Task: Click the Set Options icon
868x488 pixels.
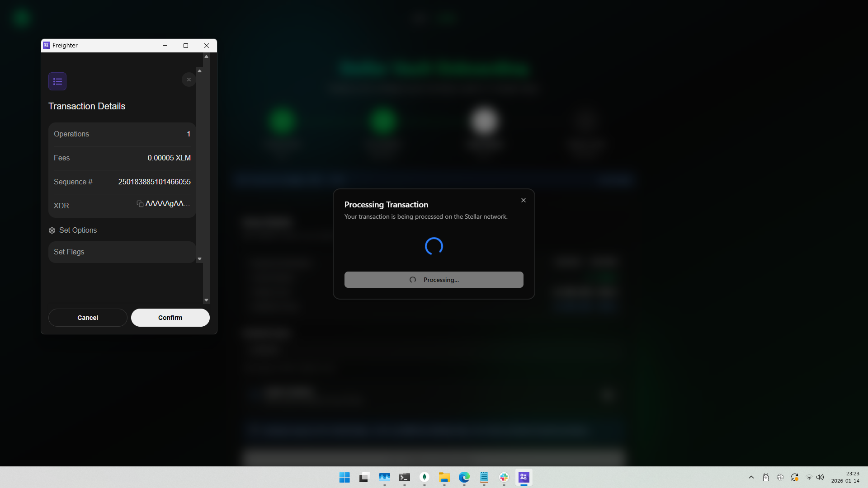Action: click(x=52, y=230)
